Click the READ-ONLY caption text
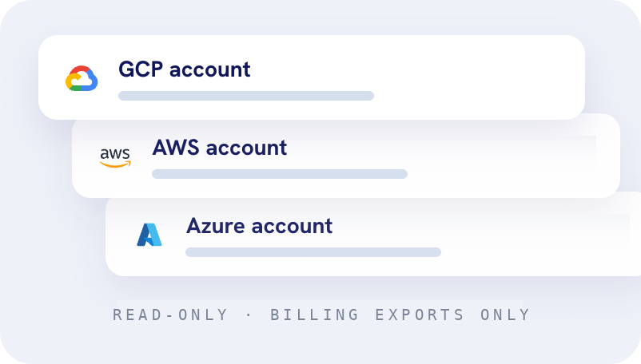The height and width of the screenshot is (364, 641). click(x=170, y=315)
